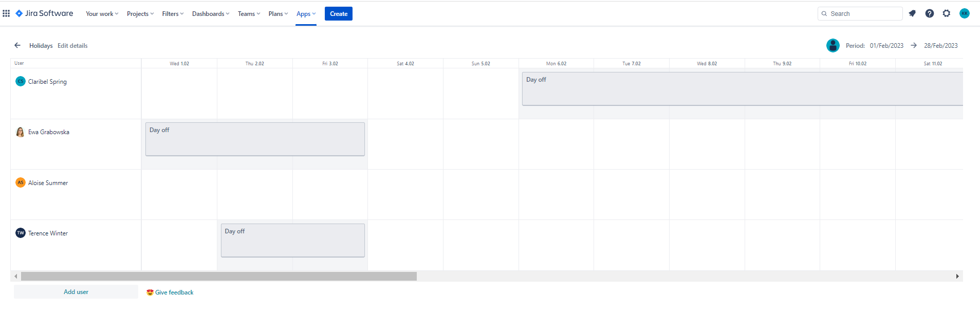Open the notifications icon
Screen dimensions: 980x312
[x=912, y=13]
